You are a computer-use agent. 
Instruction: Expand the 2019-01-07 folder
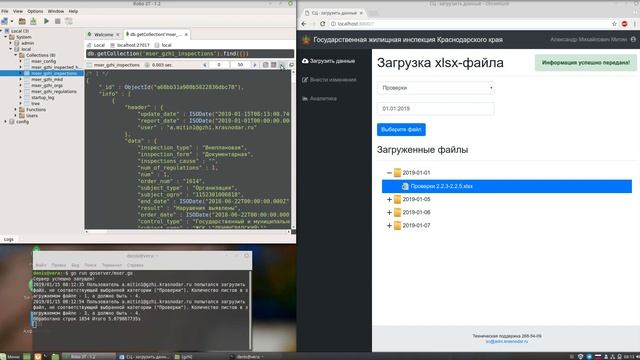pyautogui.click(x=389, y=226)
